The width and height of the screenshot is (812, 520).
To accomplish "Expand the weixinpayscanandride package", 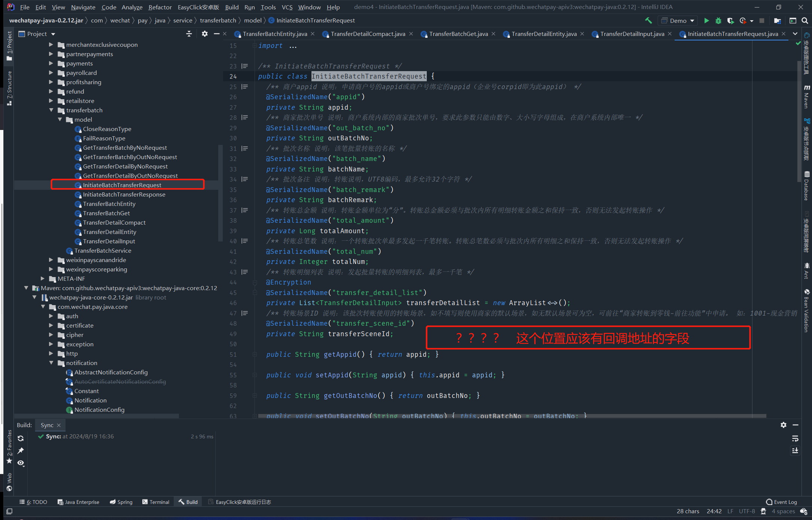I will point(51,260).
